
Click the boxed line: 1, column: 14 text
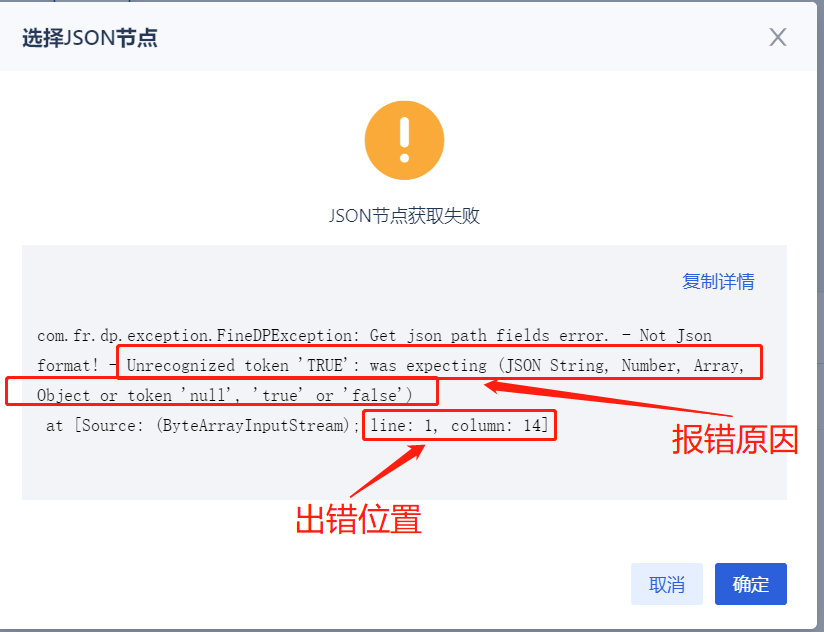point(459,426)
